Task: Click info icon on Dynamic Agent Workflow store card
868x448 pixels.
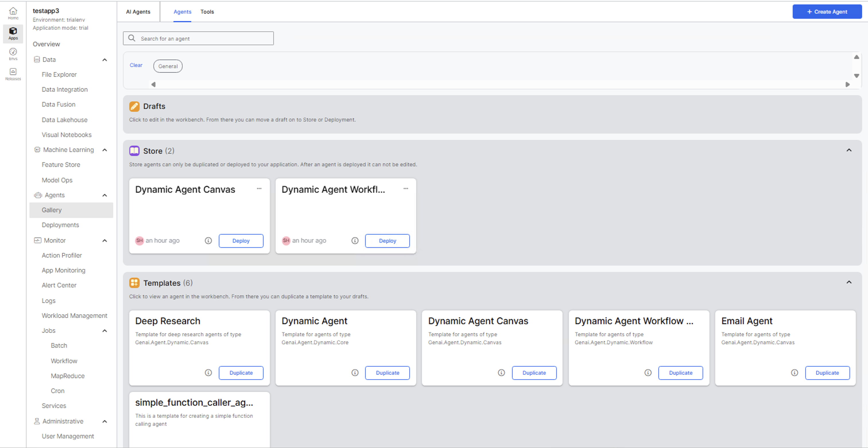Action: pyautogui.click(x=354, y=240)
